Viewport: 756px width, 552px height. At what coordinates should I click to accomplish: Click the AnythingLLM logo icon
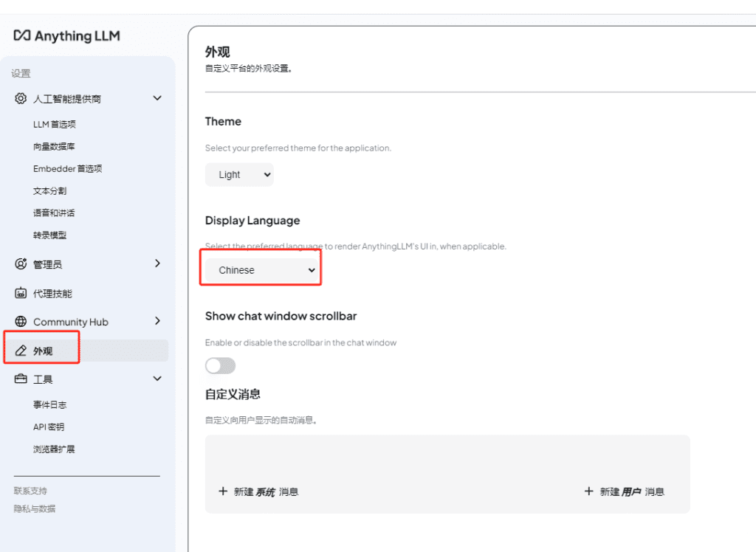pos(22,35)
